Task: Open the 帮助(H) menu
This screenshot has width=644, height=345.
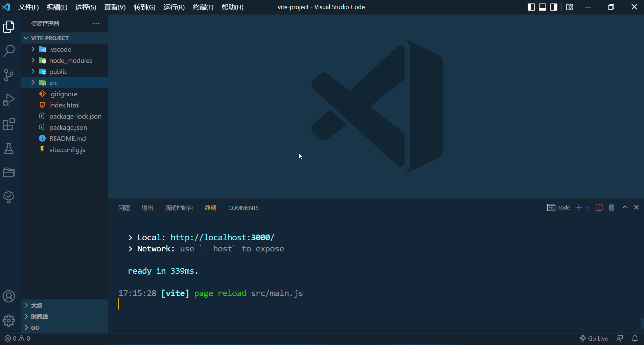Action: click(x=232, y=7)
